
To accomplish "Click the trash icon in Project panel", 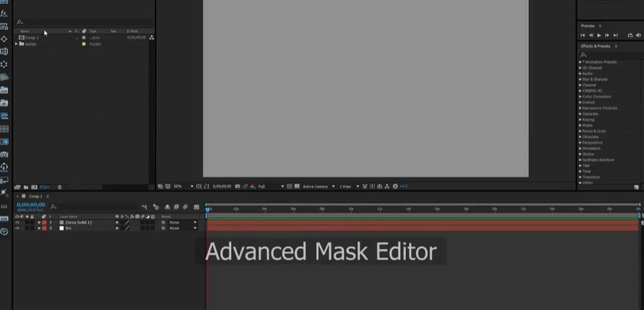I will [x=60, y=187].
